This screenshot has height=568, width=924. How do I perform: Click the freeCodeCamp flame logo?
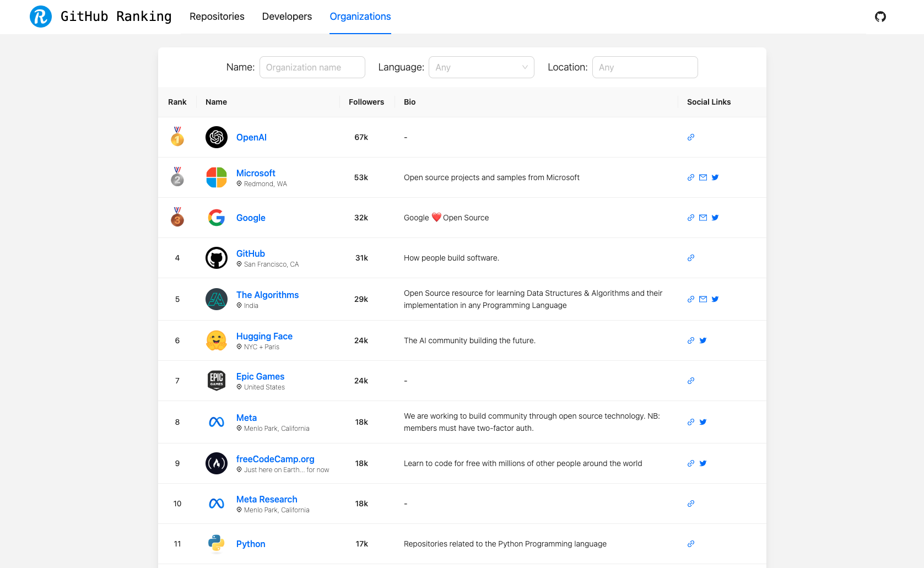point(216,463)
